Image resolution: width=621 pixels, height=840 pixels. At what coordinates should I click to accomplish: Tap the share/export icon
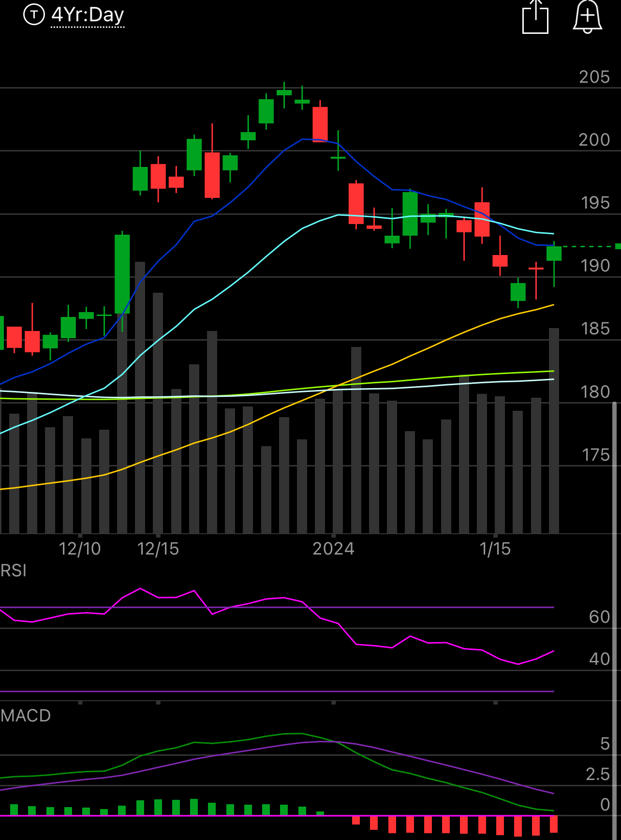pyautogui.click(x=535, y=17)
